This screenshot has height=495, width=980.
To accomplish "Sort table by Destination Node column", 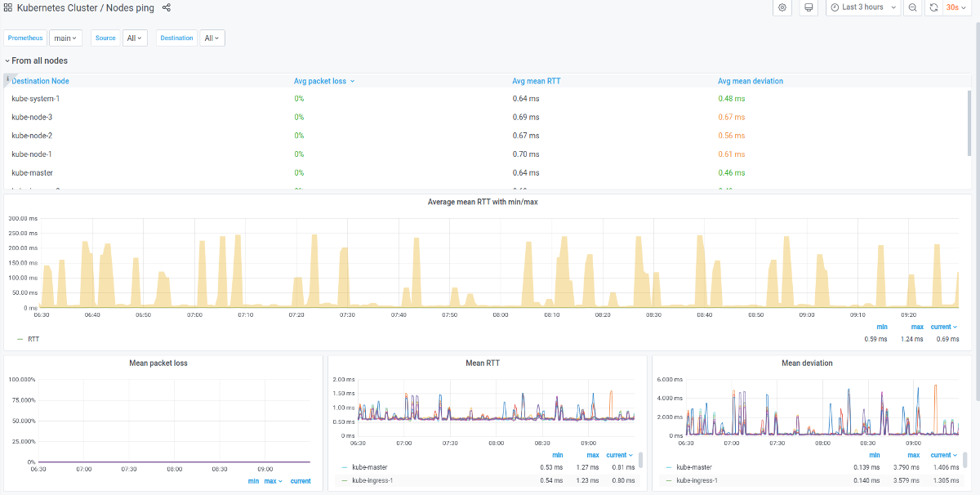I will click(x=40, y=81).
